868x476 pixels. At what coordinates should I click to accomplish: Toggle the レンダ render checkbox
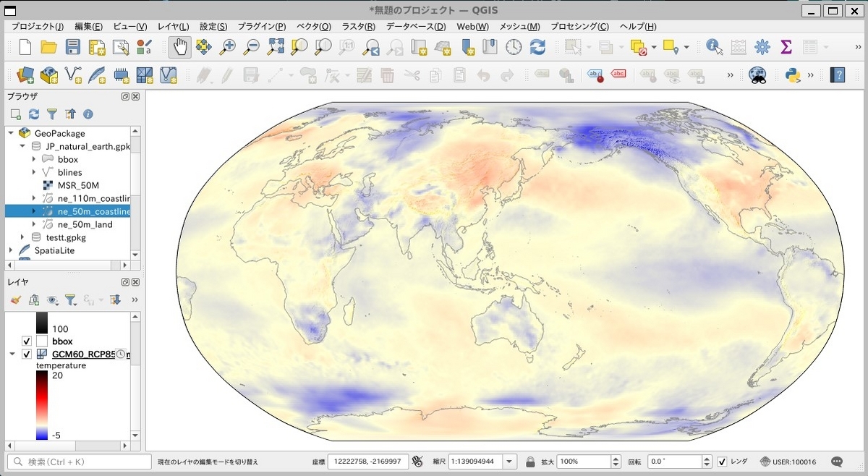(x=722, y=462)
